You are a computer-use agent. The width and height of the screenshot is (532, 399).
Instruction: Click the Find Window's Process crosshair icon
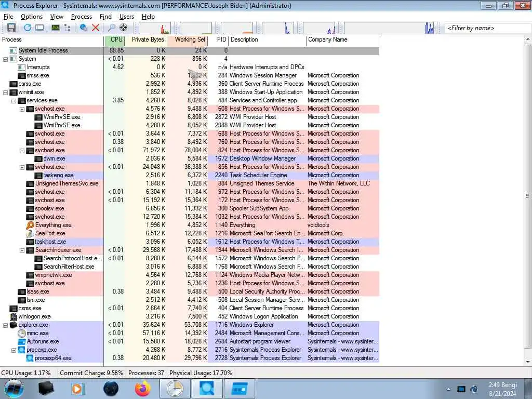pos(124,28)
